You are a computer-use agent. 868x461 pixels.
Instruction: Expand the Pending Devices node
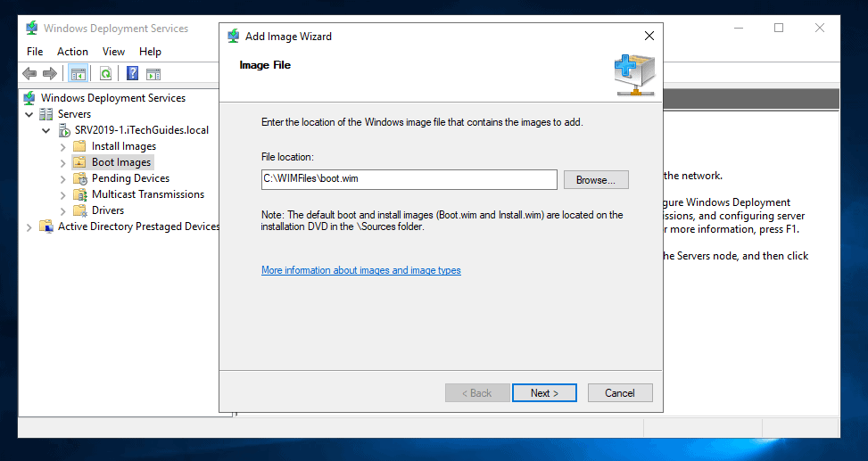coord(62,178)
